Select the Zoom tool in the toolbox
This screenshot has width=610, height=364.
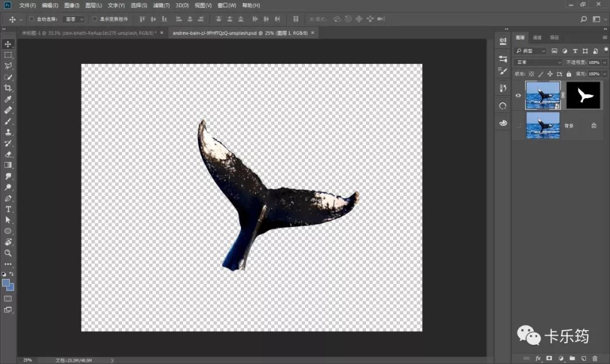[x=8, y=253]
